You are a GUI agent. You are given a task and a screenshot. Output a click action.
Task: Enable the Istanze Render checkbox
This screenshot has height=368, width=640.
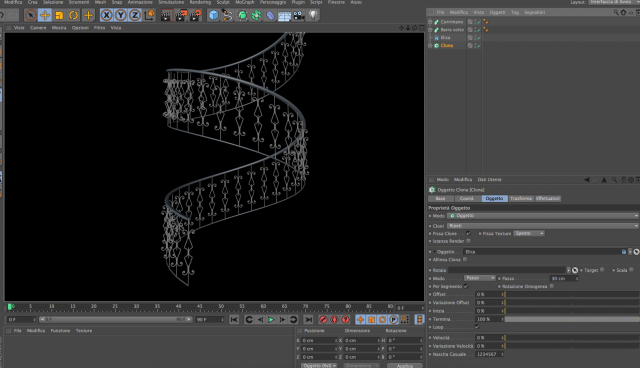click(x=469, y=241)
